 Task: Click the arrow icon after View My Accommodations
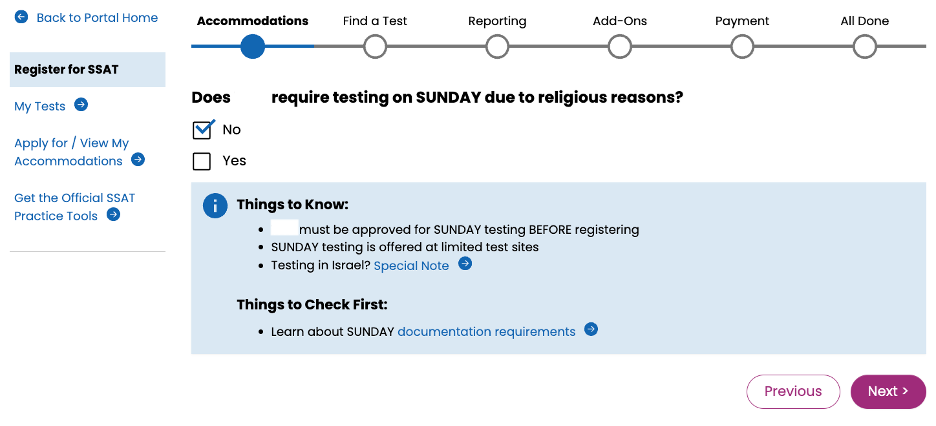tap(138, 159)
